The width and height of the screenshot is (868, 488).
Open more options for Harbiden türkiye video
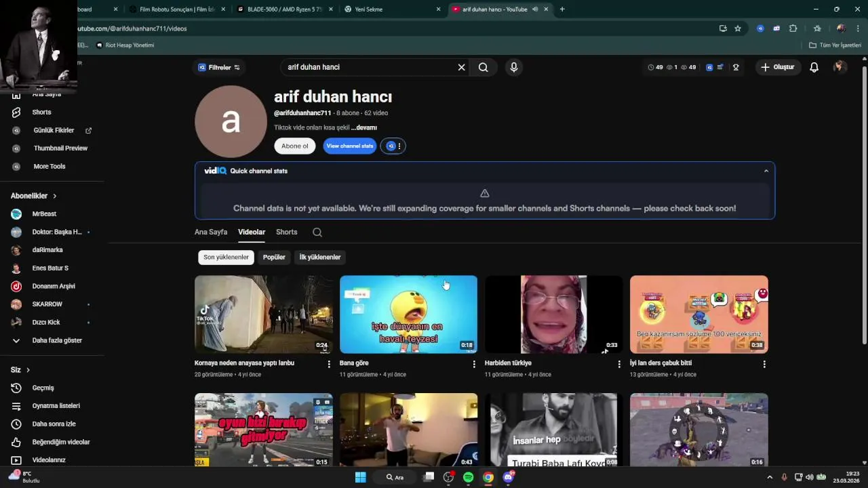pyautogui.click(x=619, y=364)
